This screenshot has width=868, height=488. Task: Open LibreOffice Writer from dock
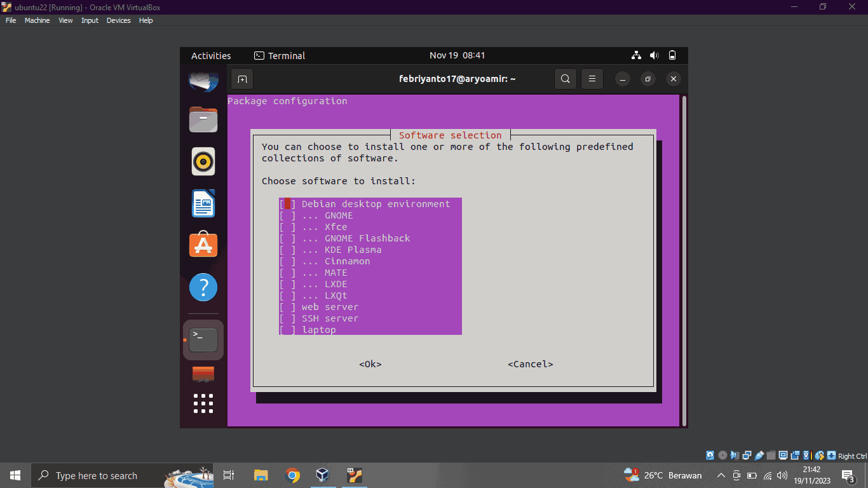click(x=203, y=203)
